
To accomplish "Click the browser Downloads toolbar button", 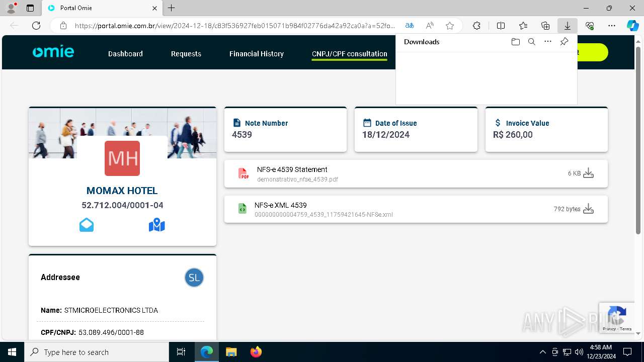I will click(568, 26).
